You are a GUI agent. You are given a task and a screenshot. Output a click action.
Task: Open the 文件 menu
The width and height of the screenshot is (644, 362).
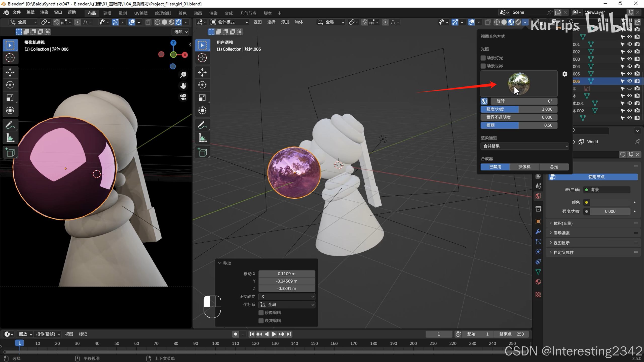[17, 13]
